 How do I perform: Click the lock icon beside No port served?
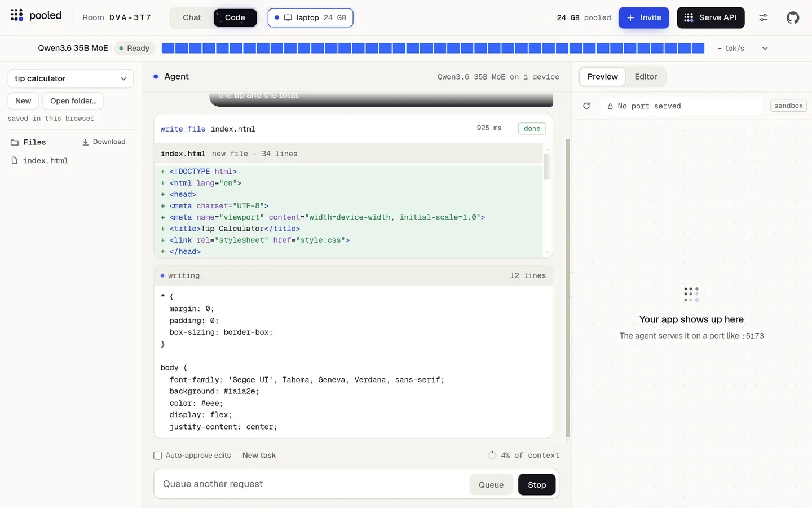pyautogui.click(x=610, y=106)
